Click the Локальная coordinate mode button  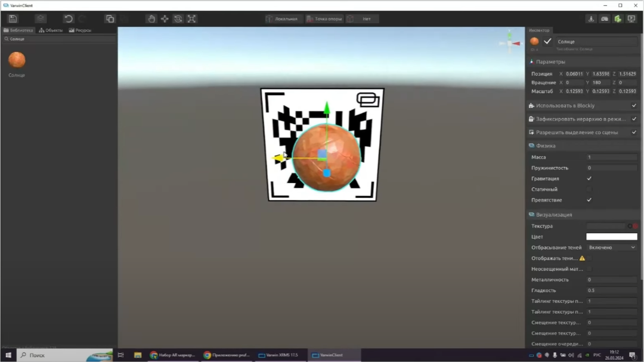click(x=282, y=19)
